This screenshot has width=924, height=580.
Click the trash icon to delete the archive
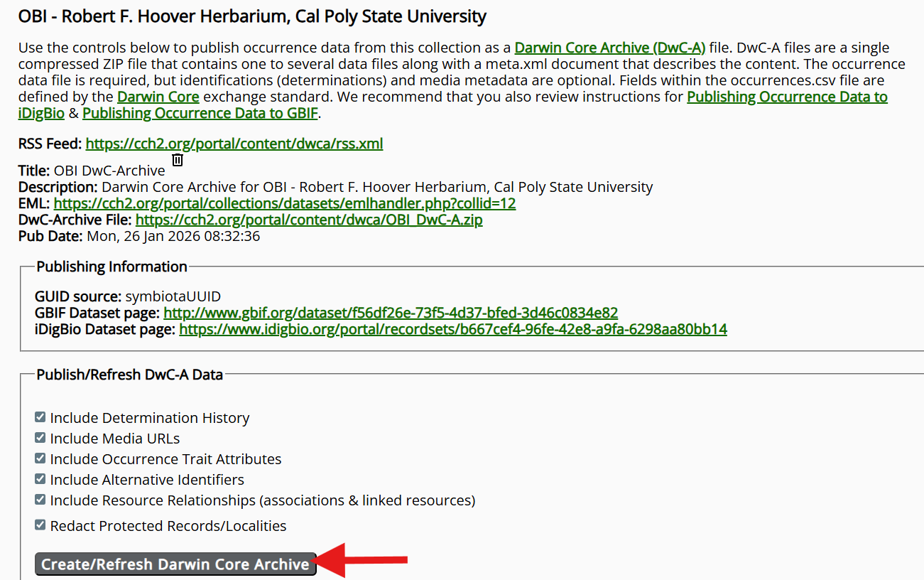click(x=176, y=161)
